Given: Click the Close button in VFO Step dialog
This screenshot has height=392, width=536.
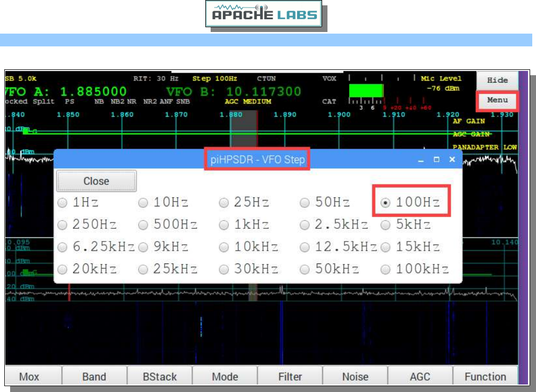Looking at the screenshot, I should click(97, 181).
